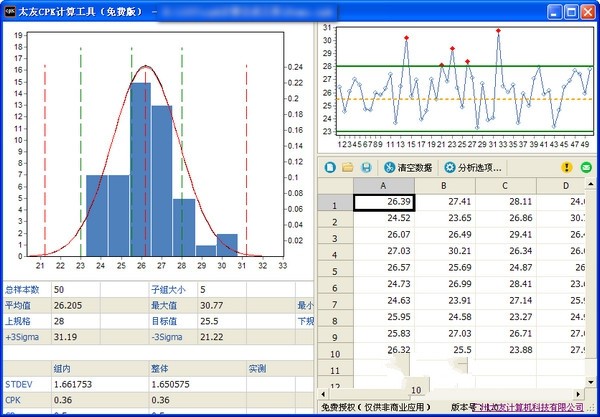Click cell with value 28.11
Viewport: 600px width, 417px height.
(505, 202)
